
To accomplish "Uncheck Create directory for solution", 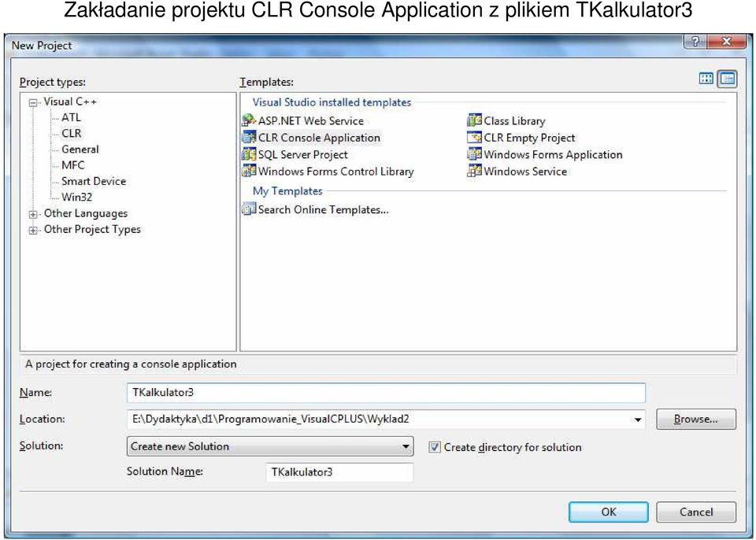I will coord(435,447).
